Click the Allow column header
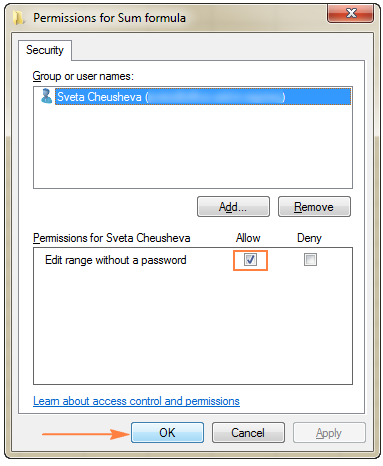 pyautogui.click(x=248, y=238)
